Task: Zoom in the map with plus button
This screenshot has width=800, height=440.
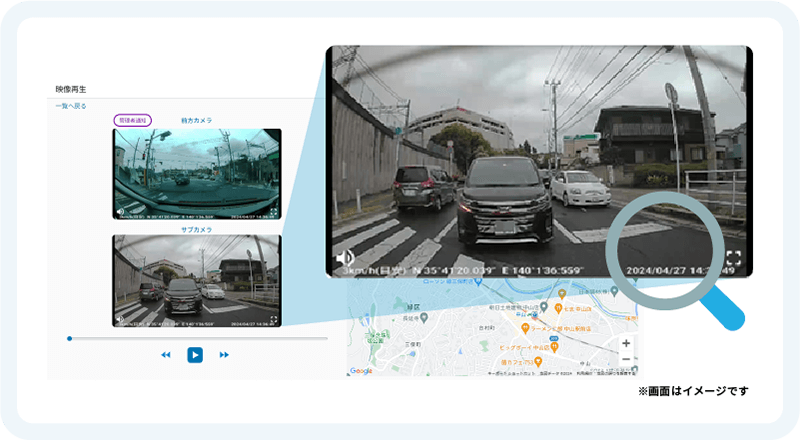Action: (626, 344)
